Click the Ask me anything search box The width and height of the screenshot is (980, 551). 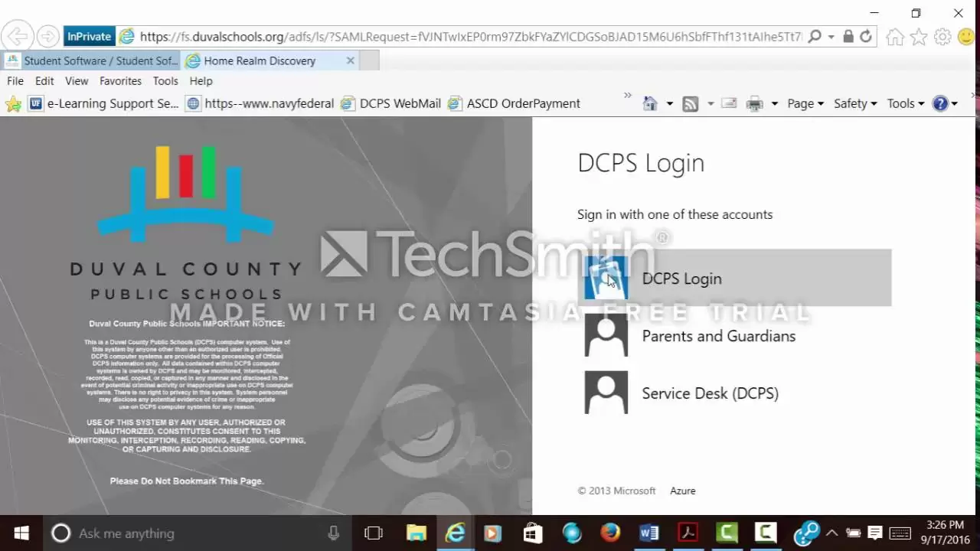tap(199, 533)
